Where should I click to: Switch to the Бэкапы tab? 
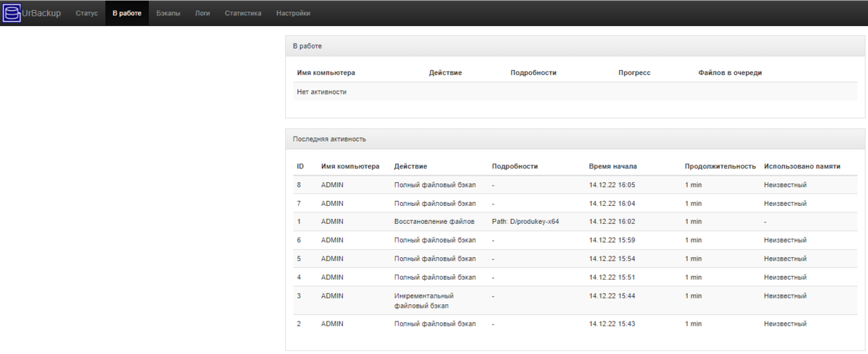[x=169, y=13]
